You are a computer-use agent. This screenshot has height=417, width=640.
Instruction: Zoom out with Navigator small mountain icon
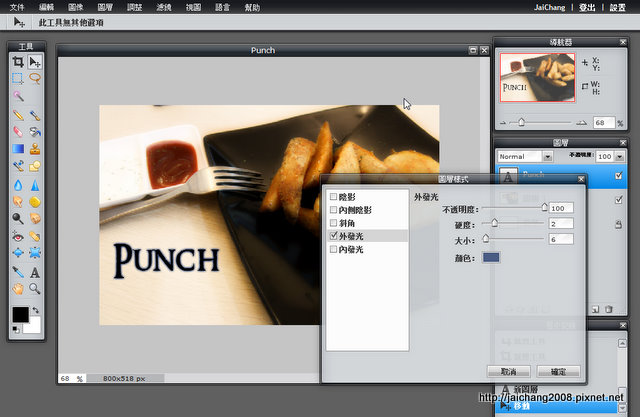(x=503, y=122)
